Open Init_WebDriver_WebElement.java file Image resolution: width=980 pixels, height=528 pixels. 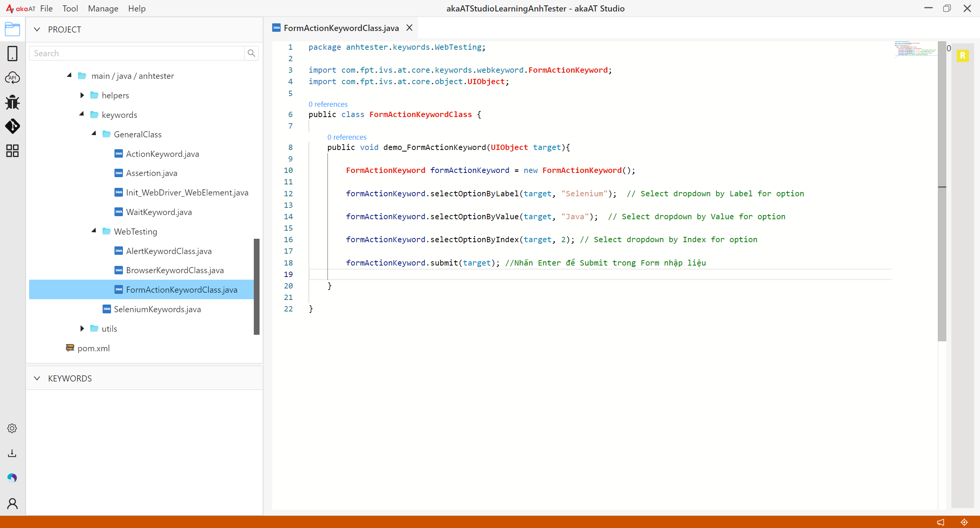click(x=187, y=192)
